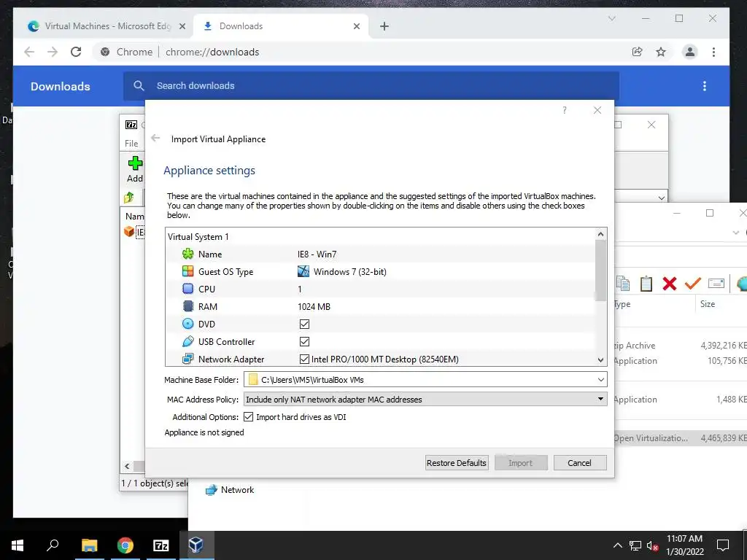The width and height of the screenshot is (747, 560).
Task: Select the Downloads tab
Action: (281, 26)
